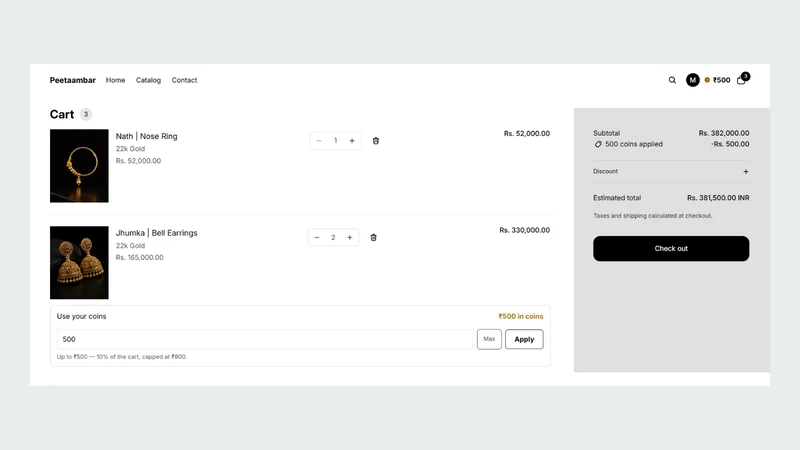Click the Rs. 330,000.00 line total
Viewport: 800px width, 450px height.
pyautogui.click(x=524, y=230)
